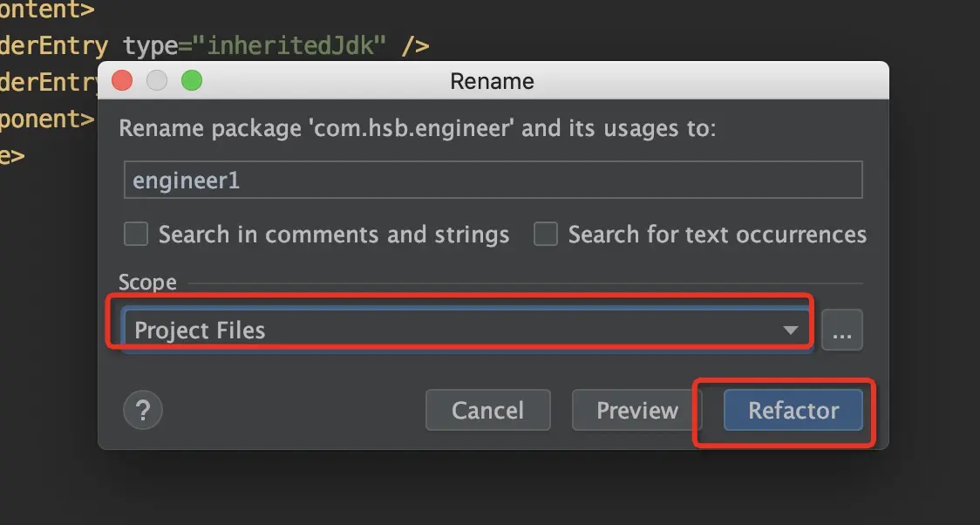Open scope editor with the ellipsis button
The height and width of the screenshot is (525, 980).
[x=841, y=331]
